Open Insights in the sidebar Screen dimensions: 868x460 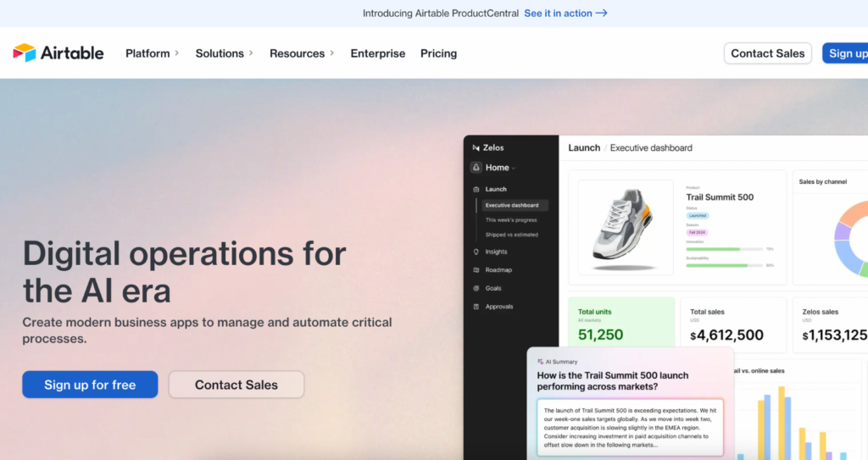496,252
